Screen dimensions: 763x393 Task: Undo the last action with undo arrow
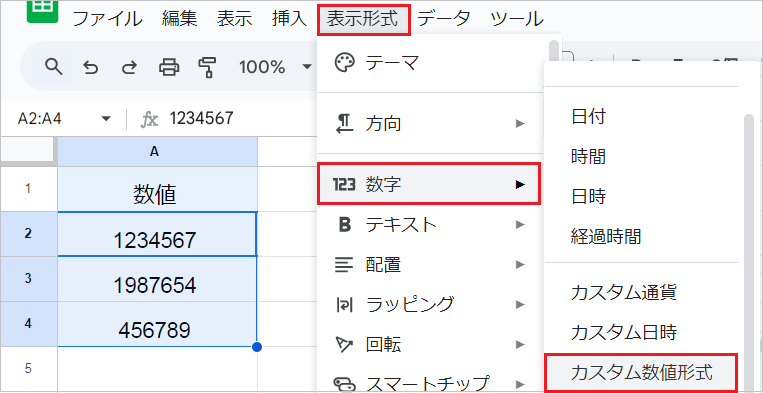(x=91, y=67)
